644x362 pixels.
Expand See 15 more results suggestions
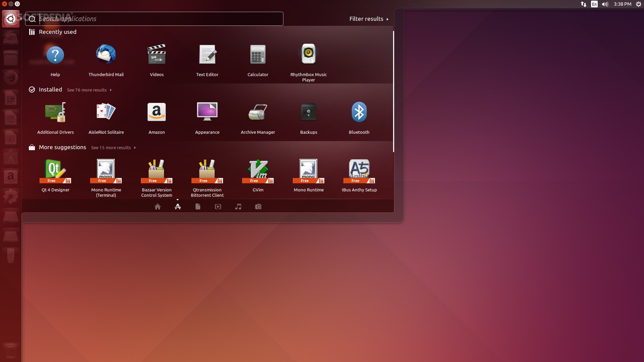click(113, 148)
